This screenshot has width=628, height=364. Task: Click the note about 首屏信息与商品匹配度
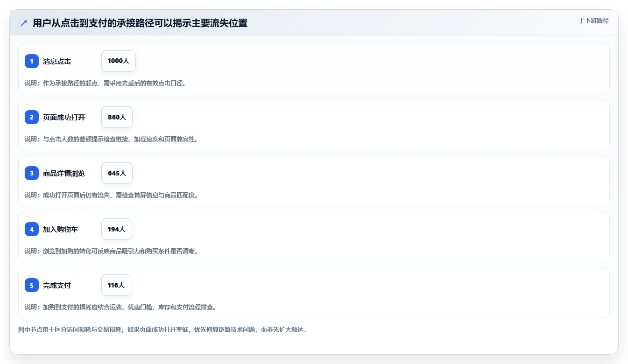click(x=111, y=195)
